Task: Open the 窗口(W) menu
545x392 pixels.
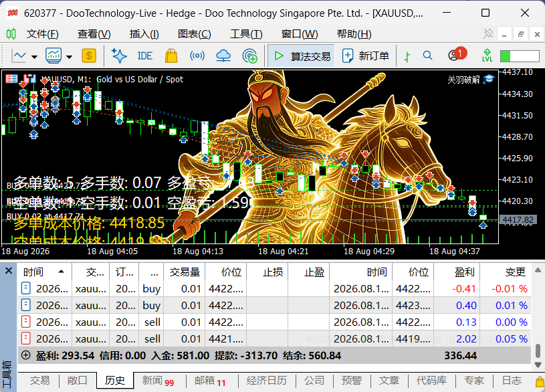Action: tap(300, 34)
